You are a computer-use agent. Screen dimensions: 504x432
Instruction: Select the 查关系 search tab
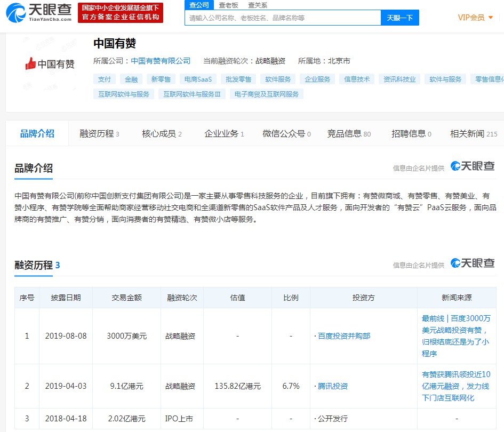click(258, 5)
